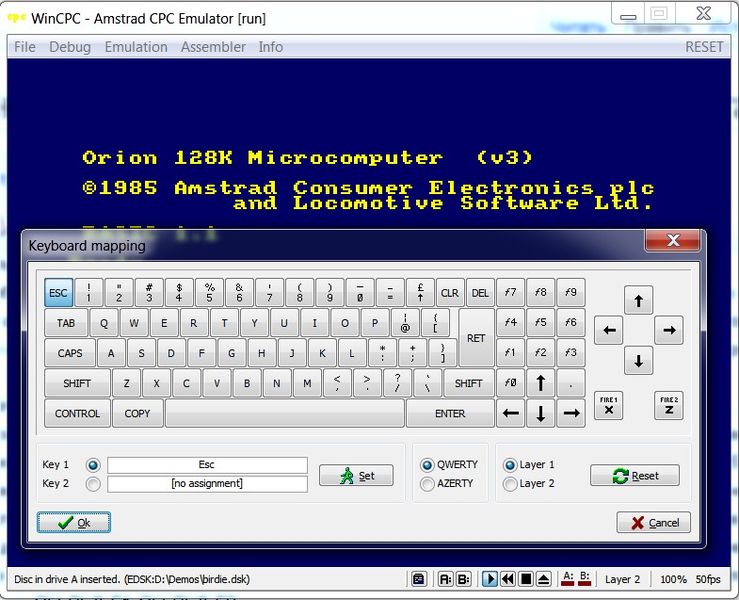This screenshot has width=739, height=600.
Task: Click the Reset button with green arrows
Action: (x=635, y=476)
